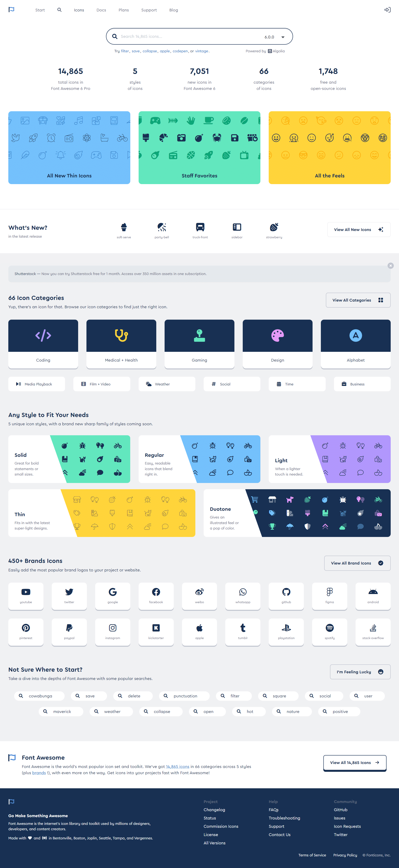This screenshot has height=868, width=399.
Task: Open the Coding category card
Action: click(x=43, y=344)
